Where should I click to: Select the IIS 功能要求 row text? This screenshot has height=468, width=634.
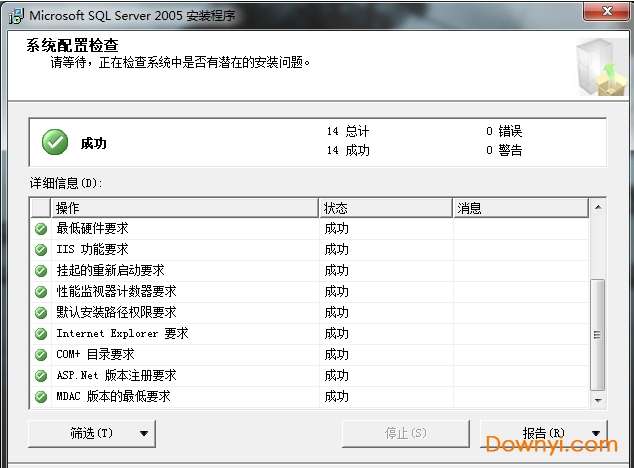[92, 250]
